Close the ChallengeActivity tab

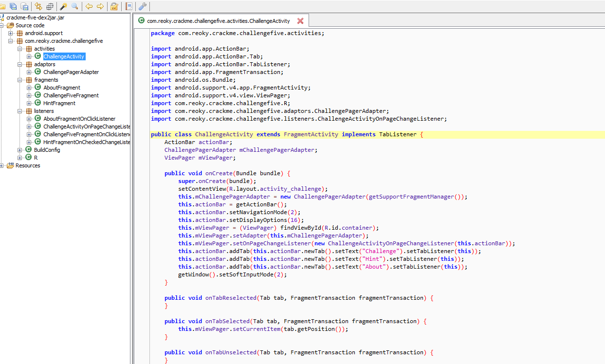(300, 21)
